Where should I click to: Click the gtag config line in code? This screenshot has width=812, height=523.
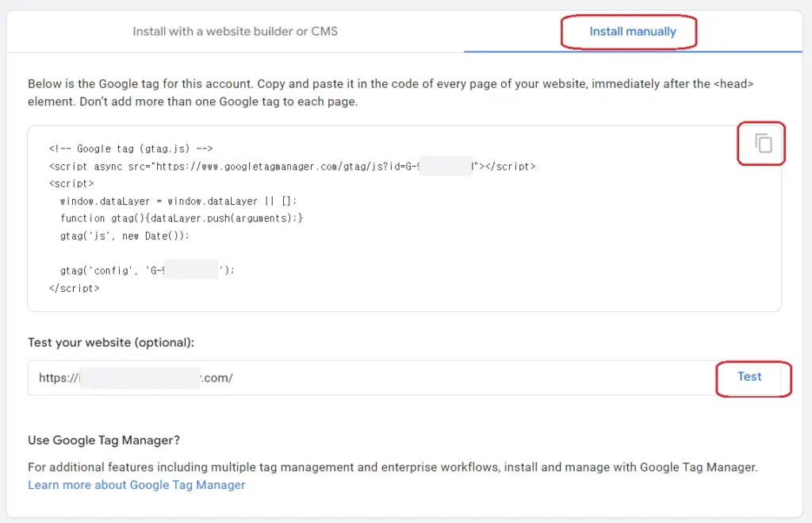[x=147, y=271]
